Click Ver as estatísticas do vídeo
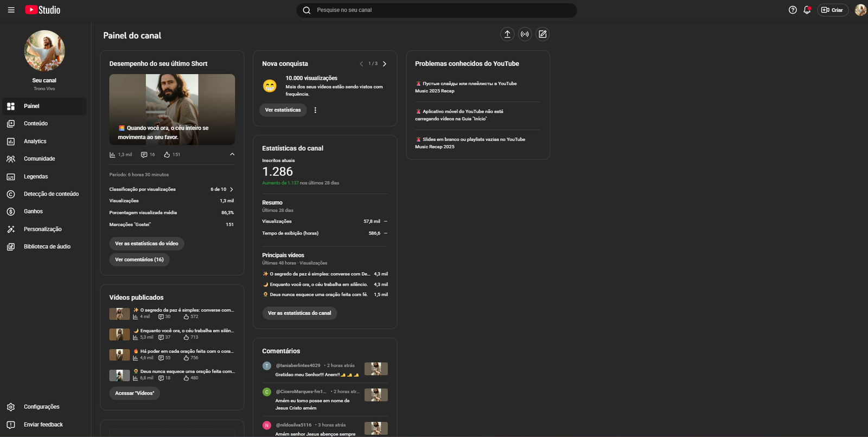The width and height of the screenshot is (868, 437). click(x=146, y=244)
